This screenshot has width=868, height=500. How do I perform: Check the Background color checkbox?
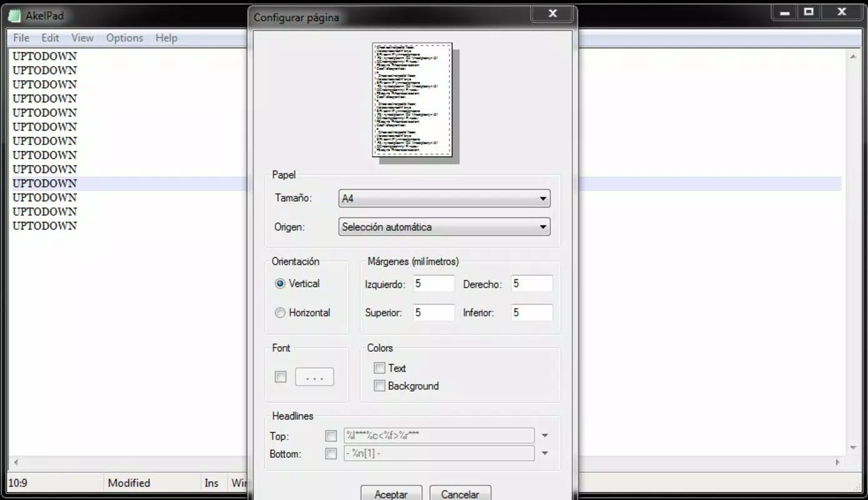point(379,386)
